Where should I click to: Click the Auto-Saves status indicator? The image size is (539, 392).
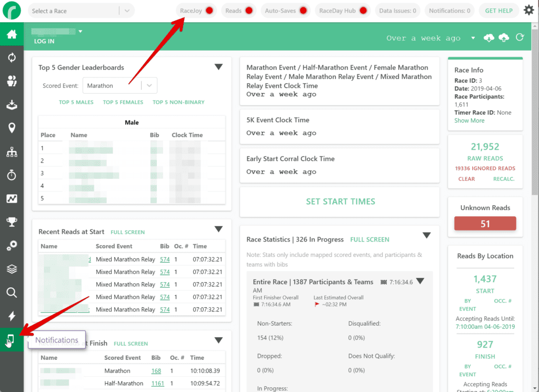click(286, 11)
